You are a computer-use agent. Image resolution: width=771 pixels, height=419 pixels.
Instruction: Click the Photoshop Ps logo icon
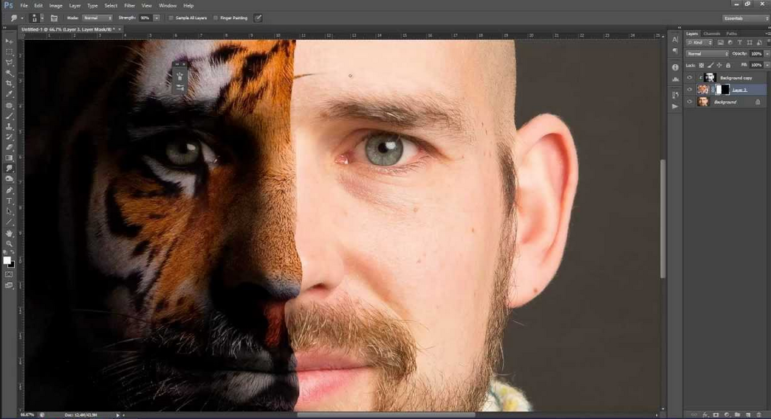tap(8, 5)
